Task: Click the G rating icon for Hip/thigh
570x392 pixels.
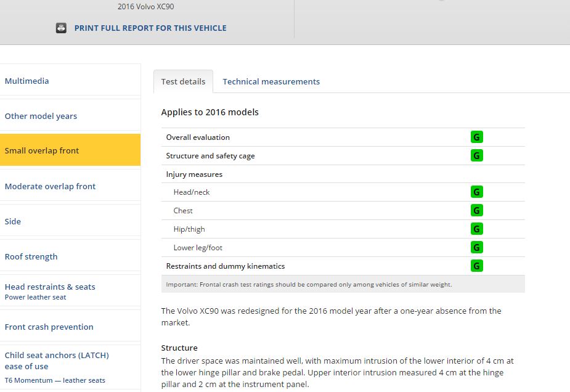Action: coord(476,229)
